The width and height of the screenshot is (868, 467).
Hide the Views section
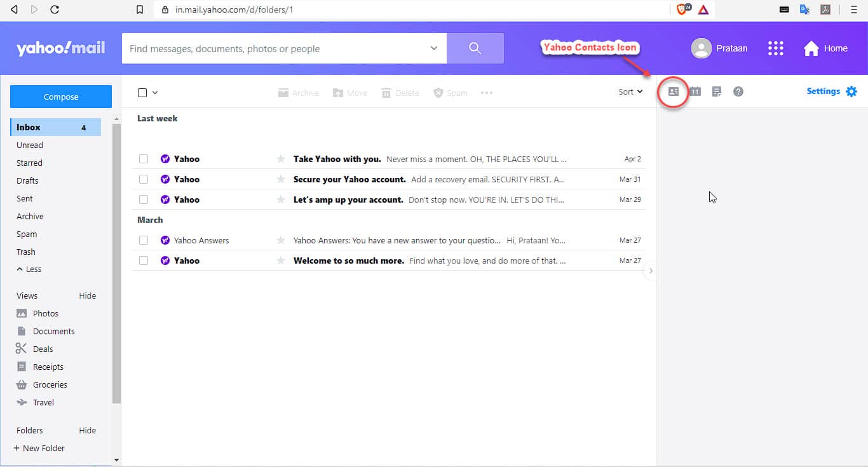pyautogui.click(x=88, y=296)
